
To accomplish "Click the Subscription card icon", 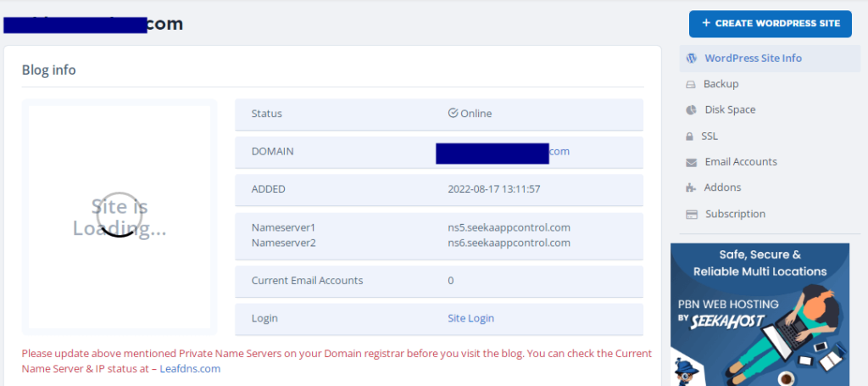I will click(691, 215).
